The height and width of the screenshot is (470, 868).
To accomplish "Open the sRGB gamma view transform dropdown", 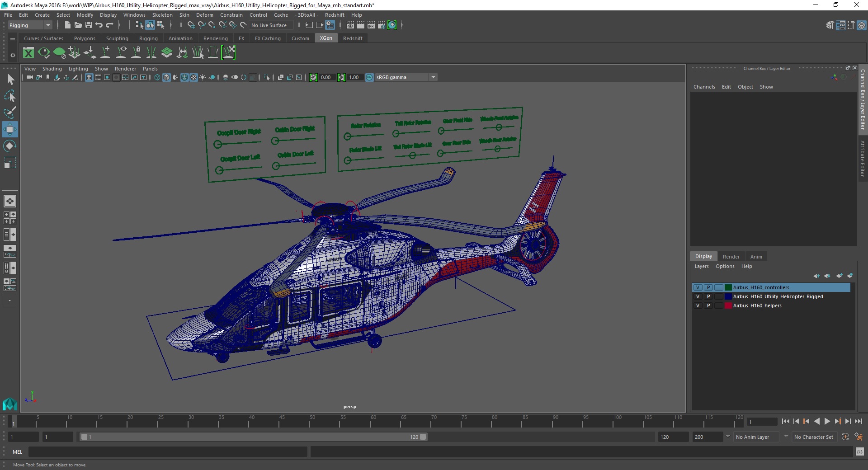I will [x=406, y=77].
